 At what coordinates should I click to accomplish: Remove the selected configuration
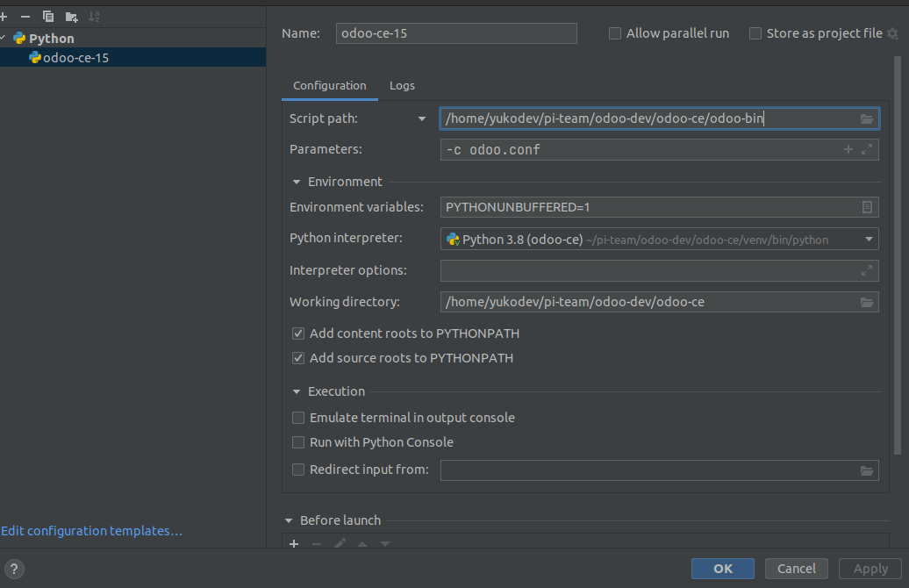tap(25, 16)
